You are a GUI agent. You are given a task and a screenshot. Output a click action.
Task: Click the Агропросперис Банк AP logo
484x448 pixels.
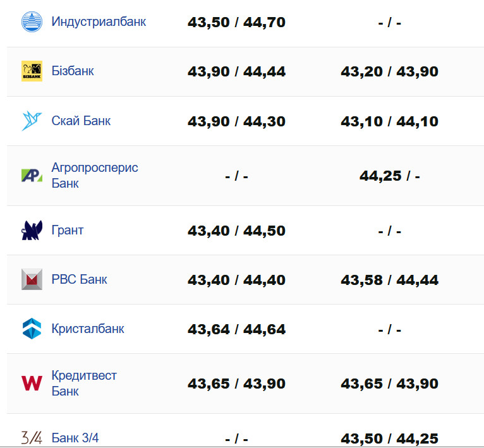click(x=32, y=176)
